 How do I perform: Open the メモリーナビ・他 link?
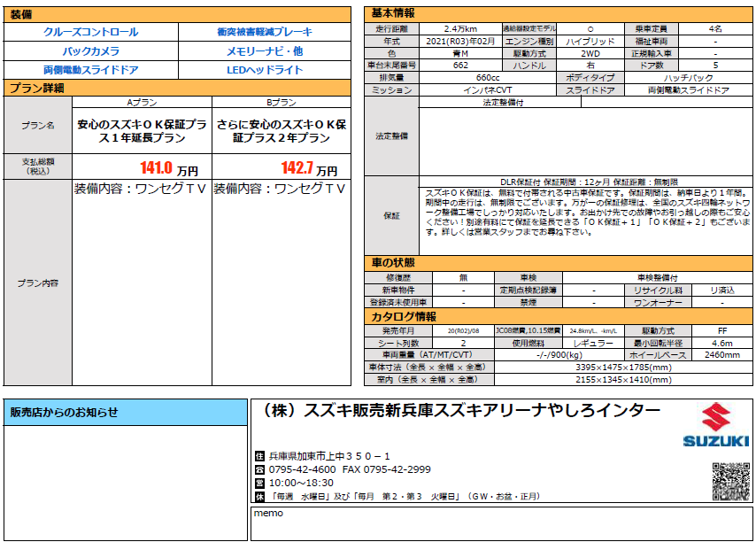(x=265, y=51)
